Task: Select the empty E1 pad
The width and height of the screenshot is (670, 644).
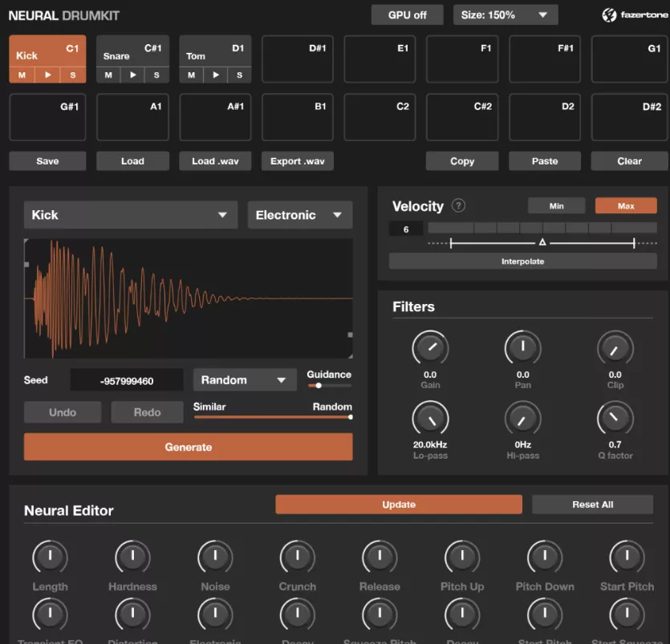Action: pos(380,59)
